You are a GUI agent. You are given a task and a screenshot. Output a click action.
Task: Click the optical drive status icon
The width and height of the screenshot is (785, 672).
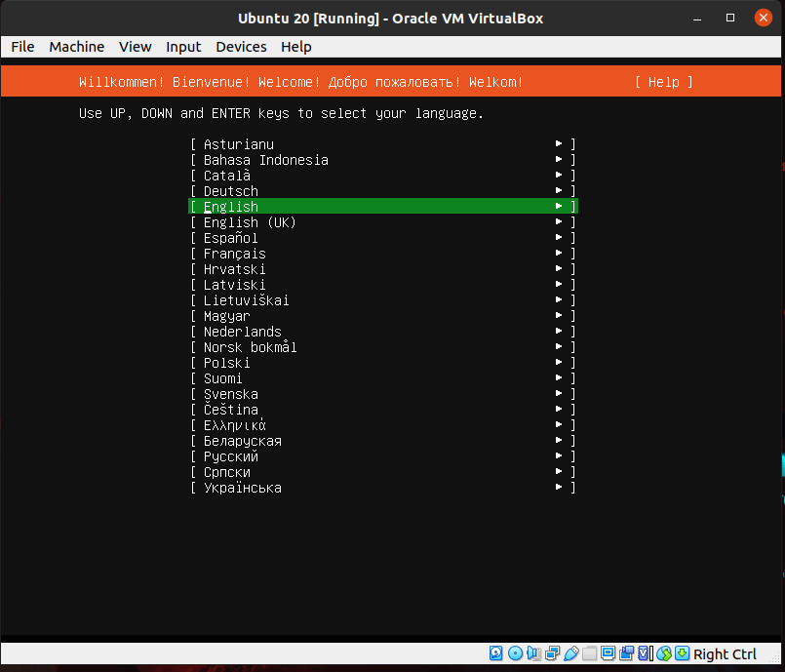(x=514, y=653)
